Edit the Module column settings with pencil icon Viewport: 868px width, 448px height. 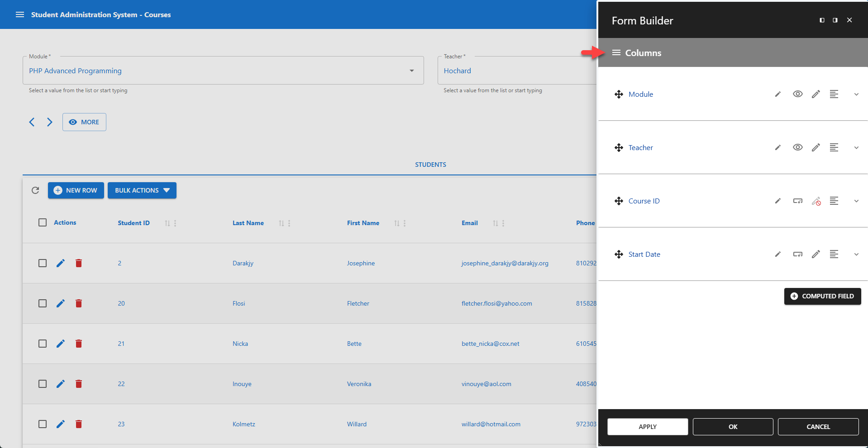778,94
